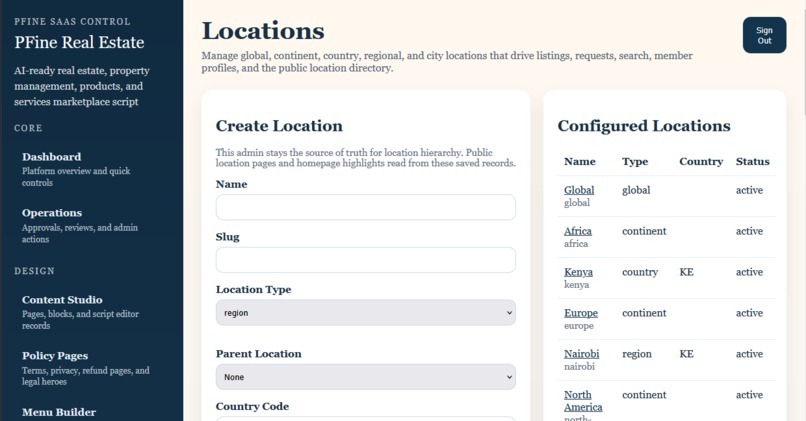806x421 pixels.
Task: Click the Country Code label
Action: (x=252, y=407)
